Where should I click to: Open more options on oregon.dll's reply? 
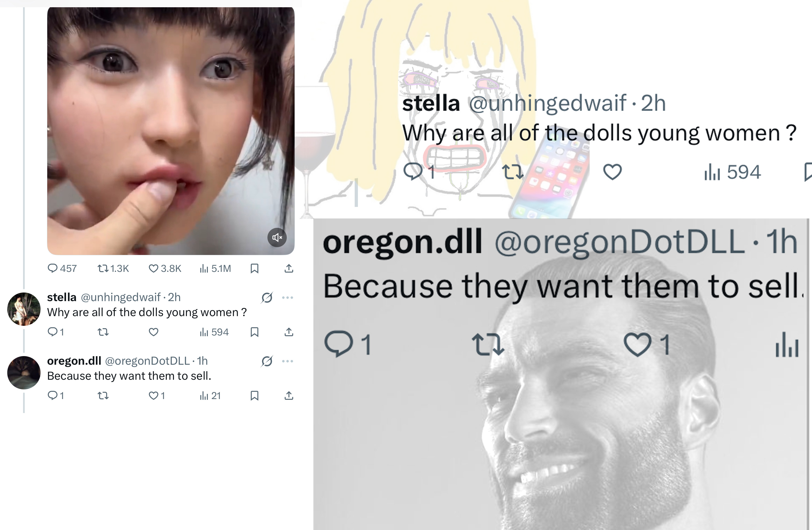(288, 361)
